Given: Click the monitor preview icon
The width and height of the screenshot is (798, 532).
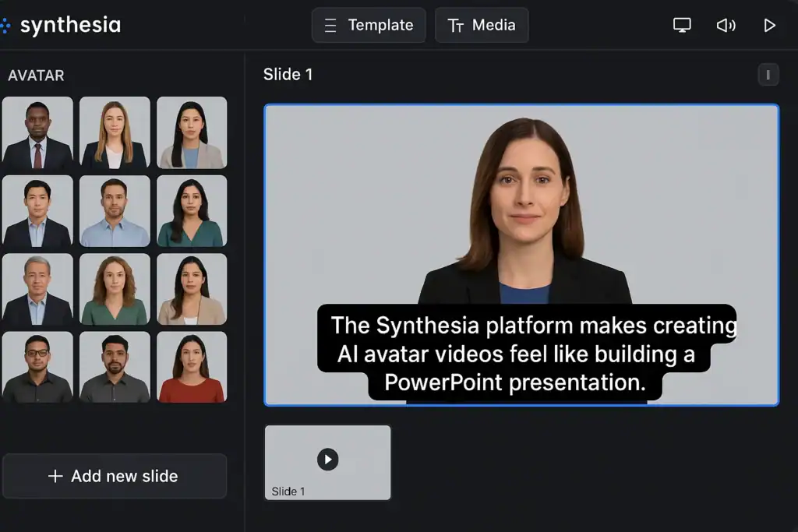Looking at the screenshot, I should (682, 25).
